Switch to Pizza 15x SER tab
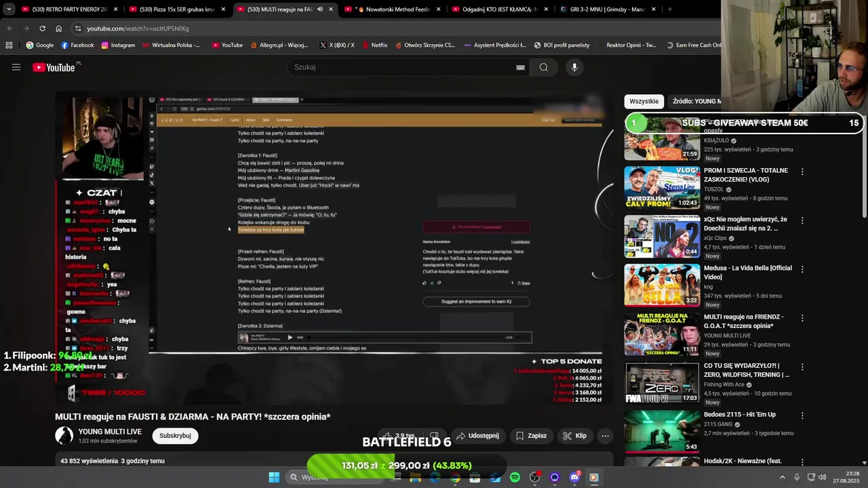This screenshot has width=868, height=488. (178, 9)
